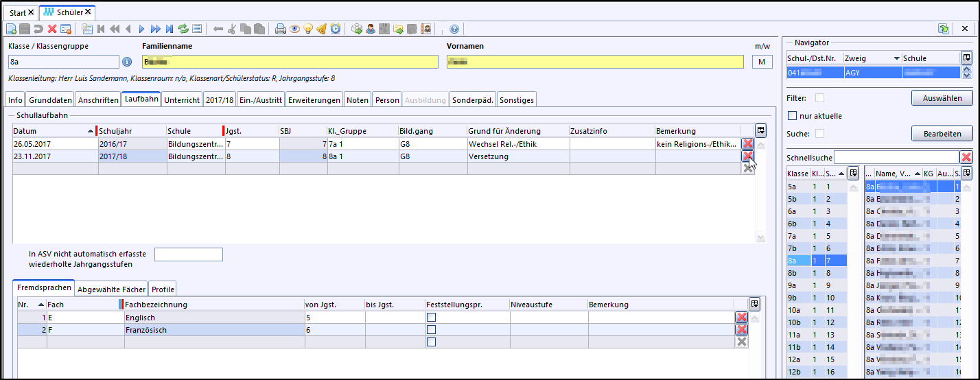Click the info icon beside class field
The height and width of the screenshot is (380, 980).
[x=127, y=62]
